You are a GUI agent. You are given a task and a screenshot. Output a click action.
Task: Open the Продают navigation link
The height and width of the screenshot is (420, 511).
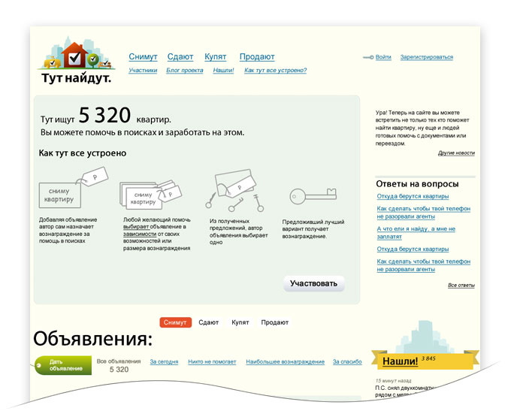coord(257,57)
